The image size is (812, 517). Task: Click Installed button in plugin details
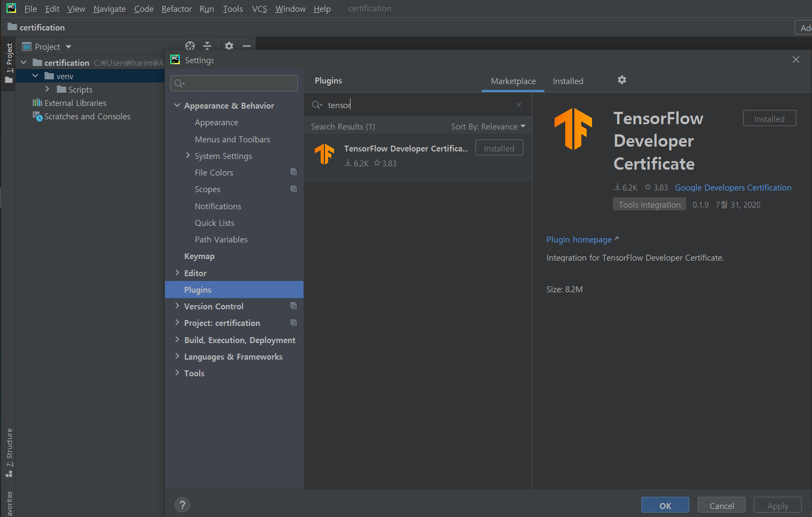[769, 119]
